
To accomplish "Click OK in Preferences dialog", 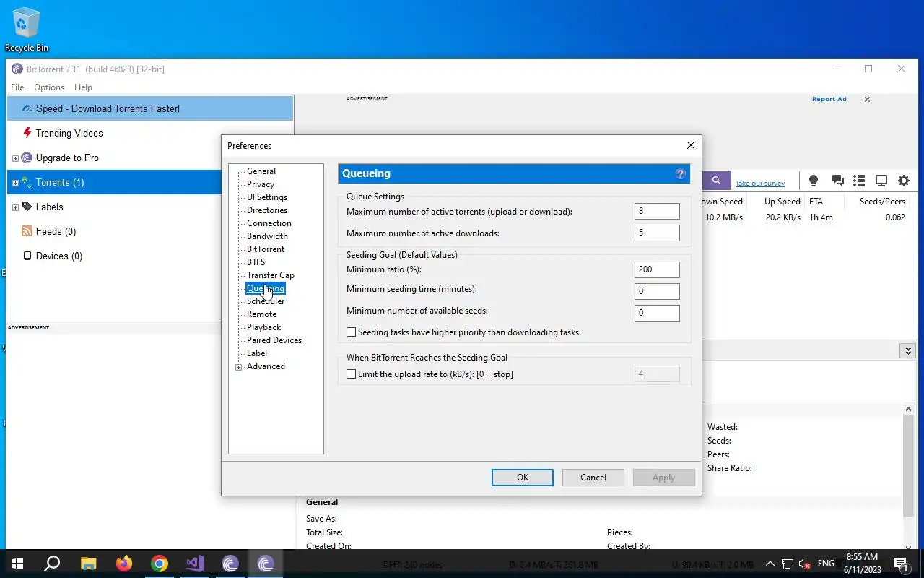I will pos(523,478).
